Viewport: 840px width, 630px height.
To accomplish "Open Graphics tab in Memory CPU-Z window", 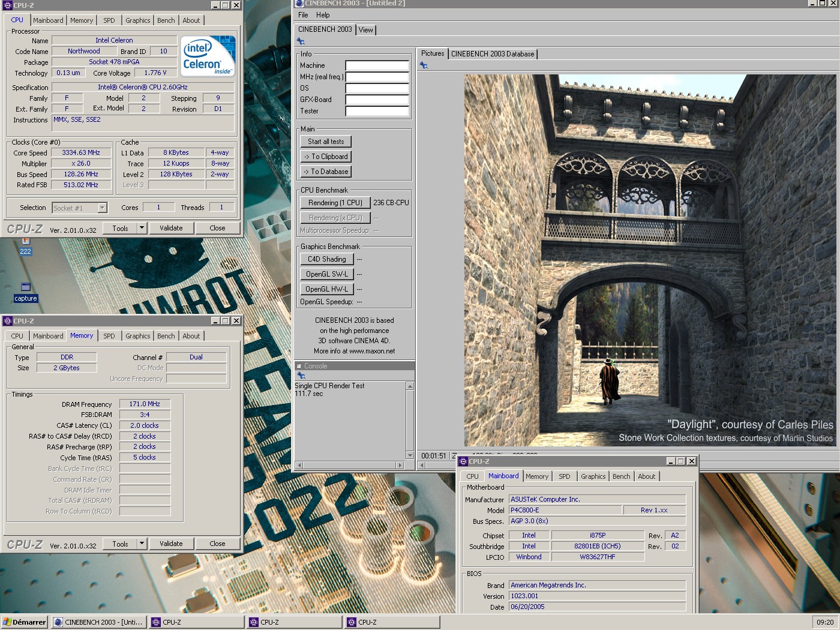I will pos(138,336).
